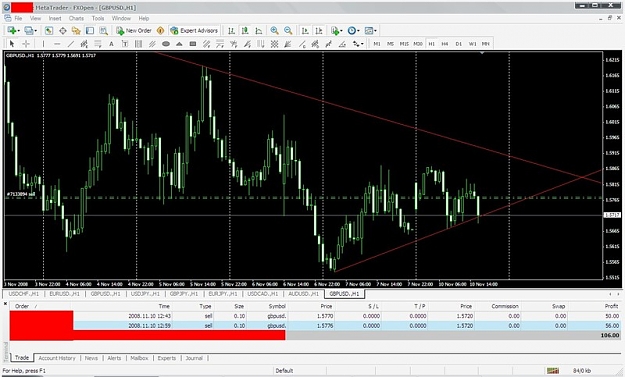The height and width of the screenshot is (377, 625).
Task: Expand the profiles dropdown arrow
Action: (x=35, y=31)
